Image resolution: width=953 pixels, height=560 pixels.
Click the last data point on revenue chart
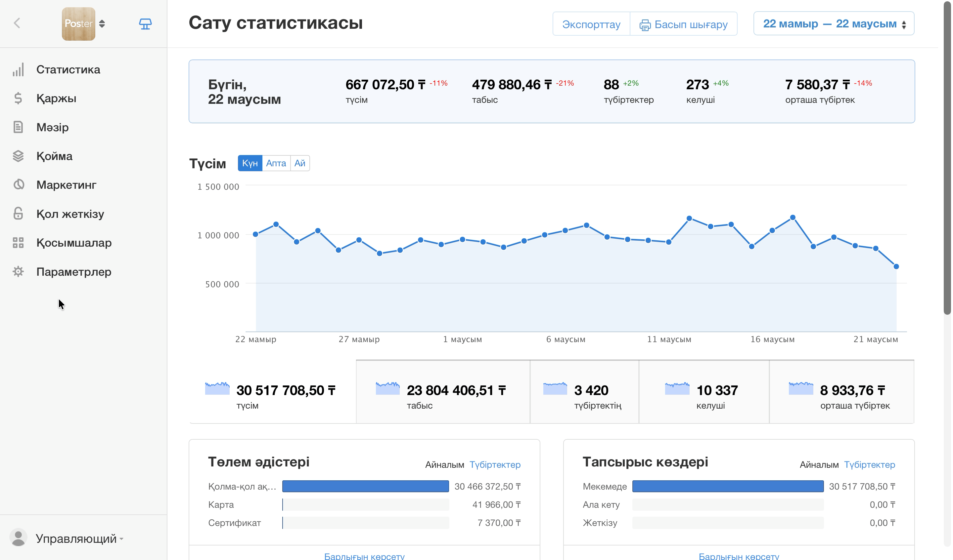896,267
